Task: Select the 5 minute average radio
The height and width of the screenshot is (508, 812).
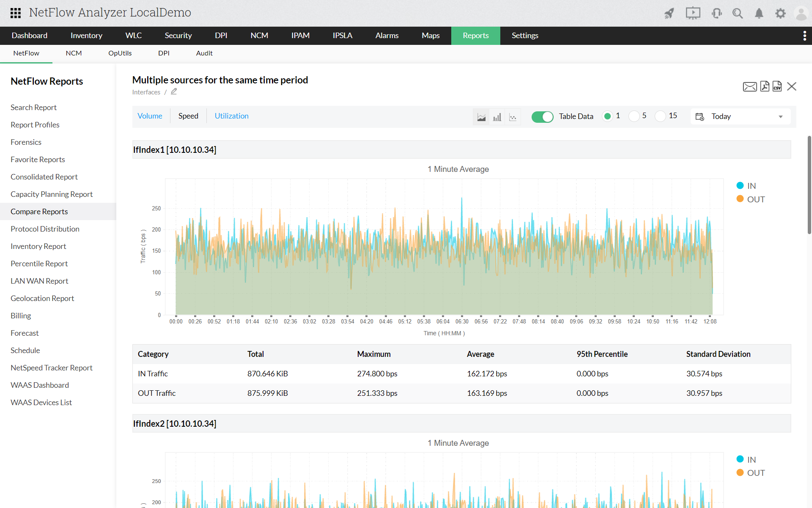Action: (634, 116)
